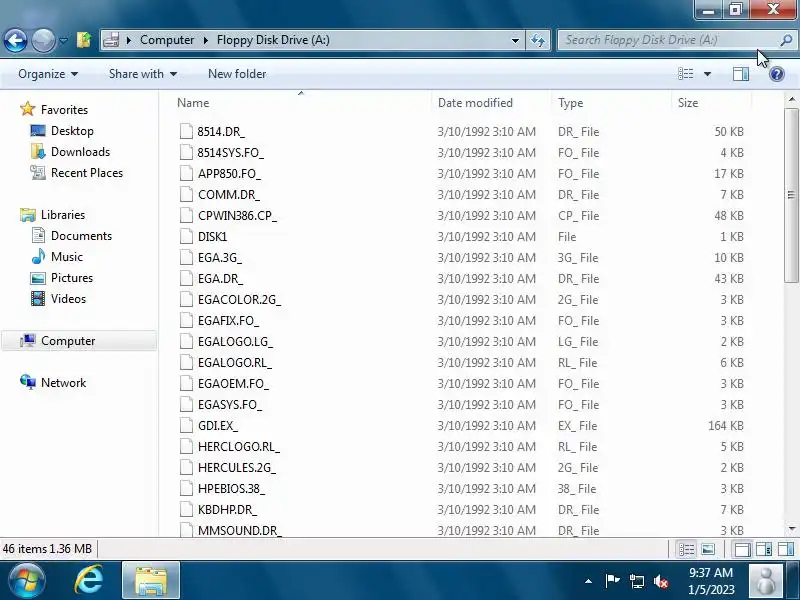The width and height of the screenshot is (800, 600).
Task: Select the DISK1 file icon
Action: pos(186,236)
